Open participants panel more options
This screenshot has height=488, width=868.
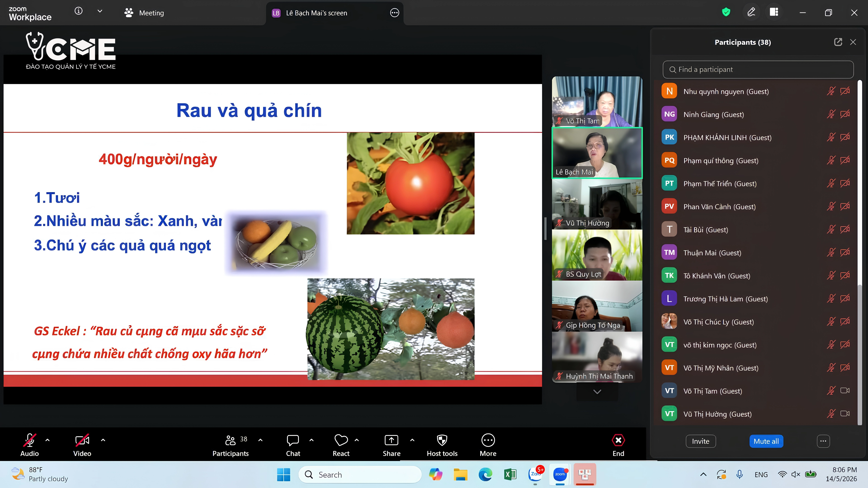point(823,441)
